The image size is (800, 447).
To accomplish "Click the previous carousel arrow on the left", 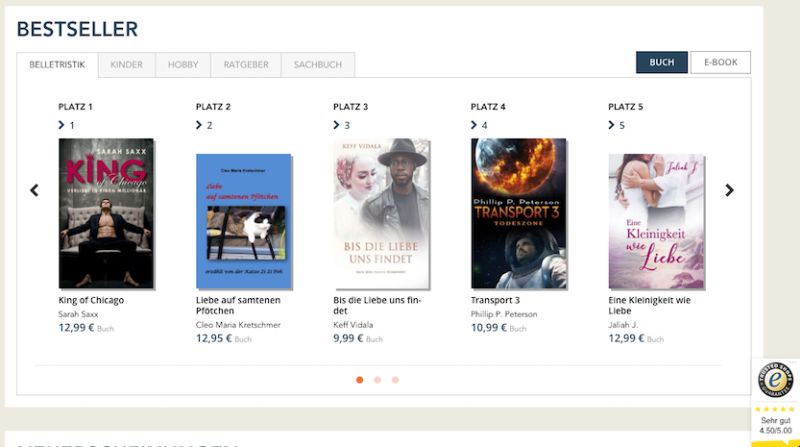I will click(x=34, y=190).
